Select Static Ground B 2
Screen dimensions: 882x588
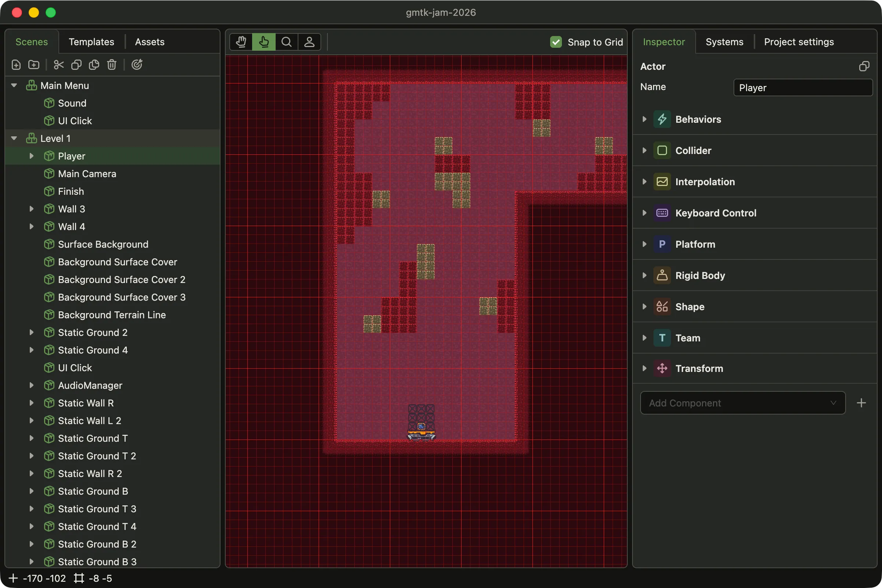tap(112, 544)
